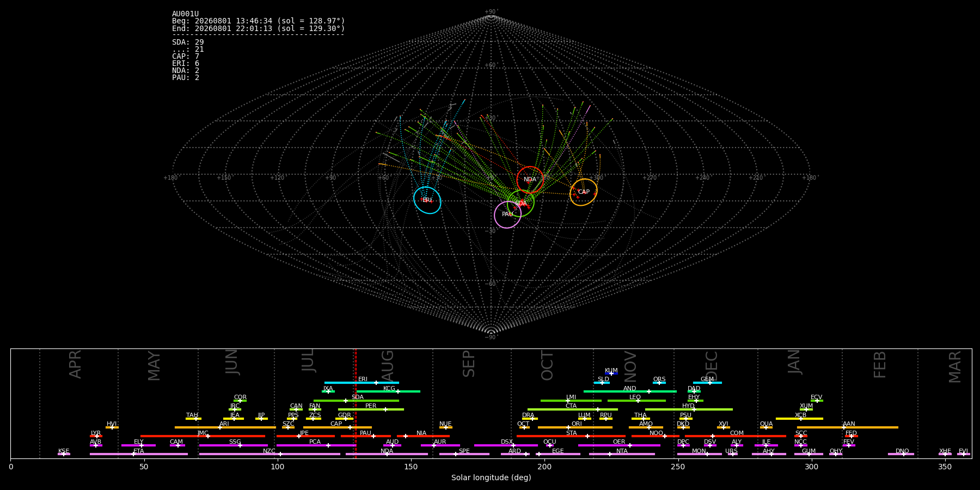Screen dimensions: 980x490
Task: Click the NTA shower bar on the timeline
Action: coord(622,454)
